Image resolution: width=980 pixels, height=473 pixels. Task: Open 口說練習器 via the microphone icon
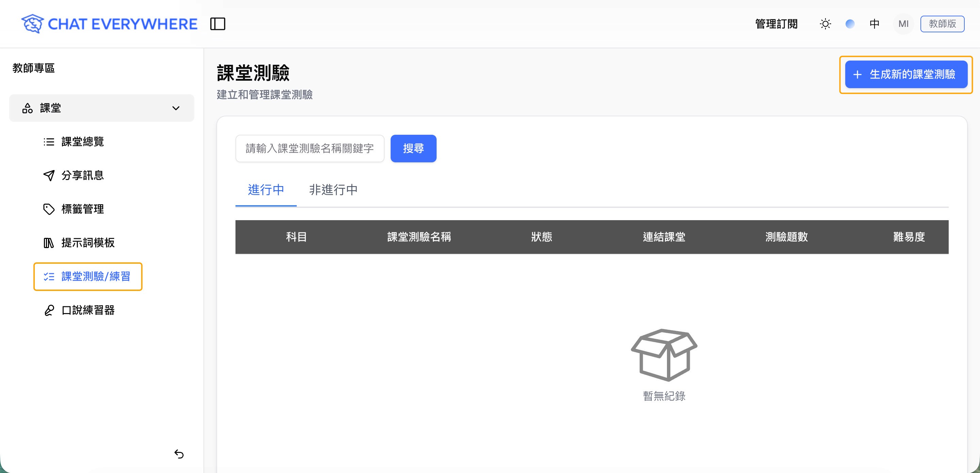tap(49, 310)
